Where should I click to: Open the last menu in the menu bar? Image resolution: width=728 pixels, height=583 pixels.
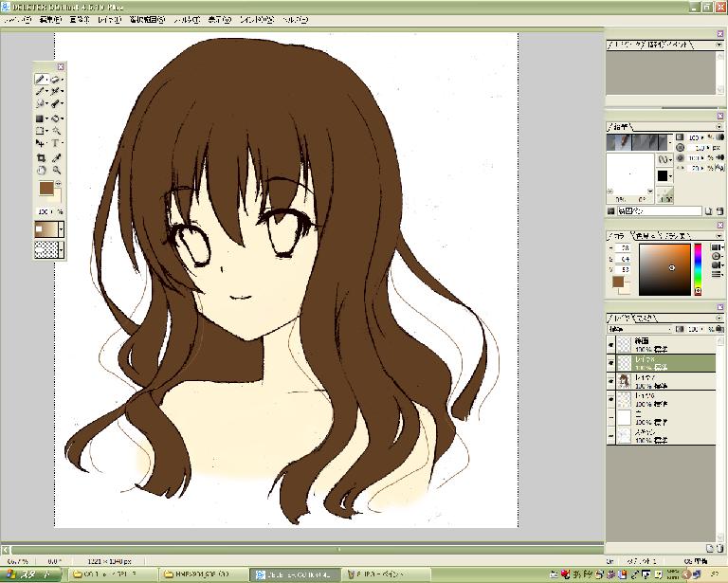(x=296, y=20)
